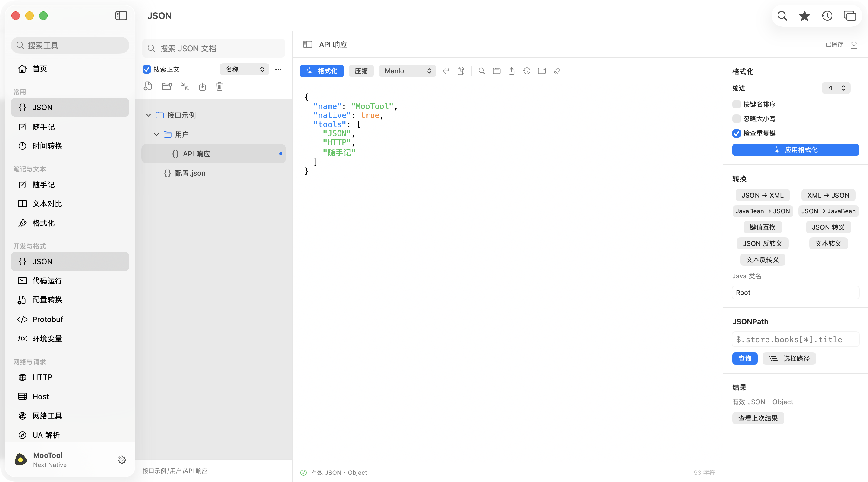Click the 应用格式化 button
The width and height of the screenshot is (868, 482).
click(795, 150)
